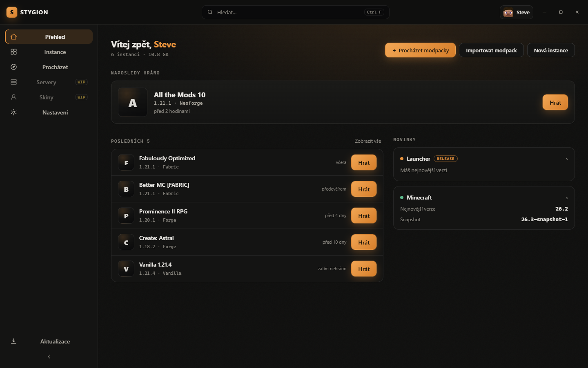Viewport: 588px width, 368px height.
Task: Click the Stygion logo icon
Action: tap(12, 12)
